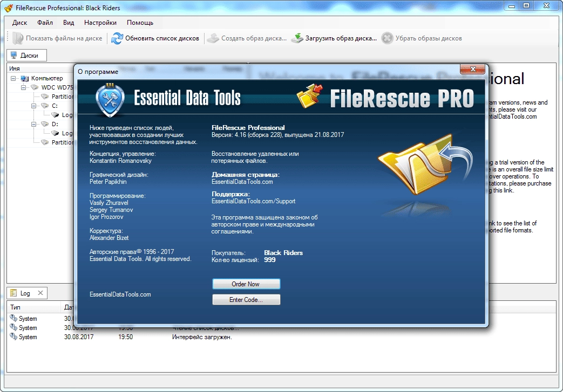The height and width of the screenshot is (392, 563).
Task: Click the FileRescue app icon in title bar
Action: 9,8
